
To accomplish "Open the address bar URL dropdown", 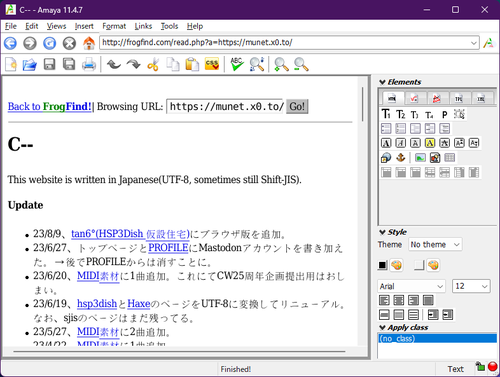I will coord(473,43).
